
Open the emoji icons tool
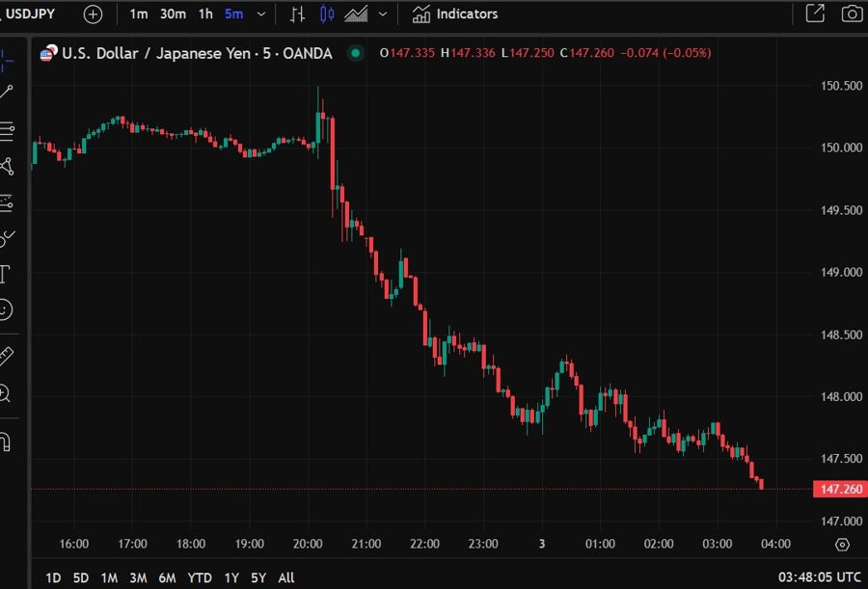[6, 309]
